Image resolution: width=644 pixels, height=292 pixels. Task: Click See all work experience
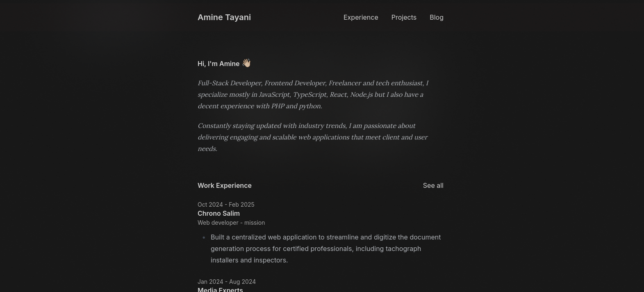coord(433,185)
